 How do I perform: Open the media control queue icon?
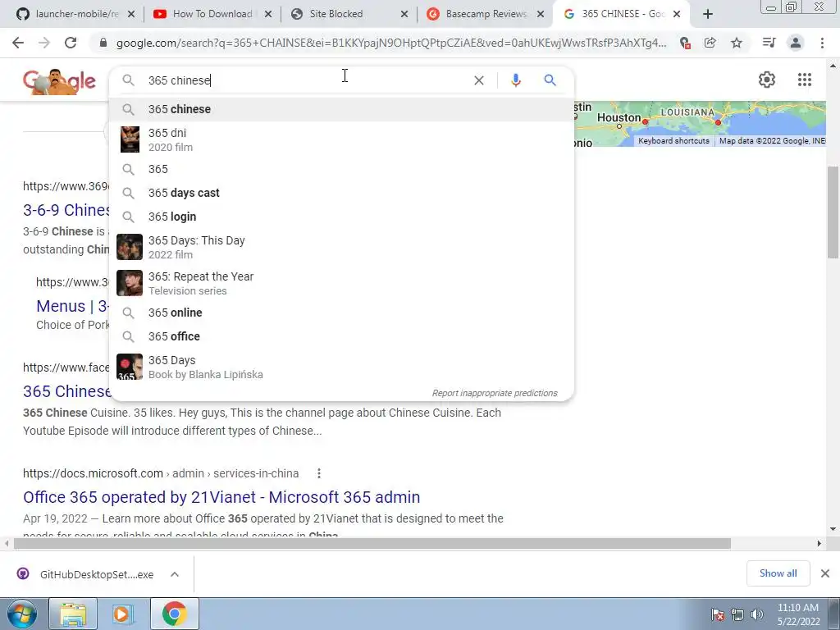769,43
